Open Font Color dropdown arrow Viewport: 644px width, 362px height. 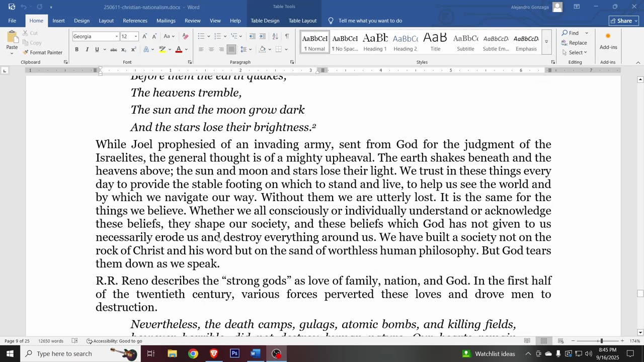point(186,49)
